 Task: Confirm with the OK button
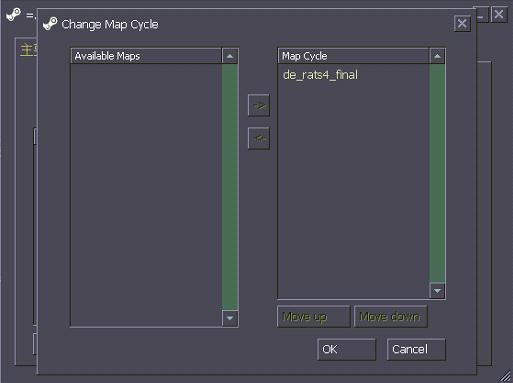pos(346,349)
